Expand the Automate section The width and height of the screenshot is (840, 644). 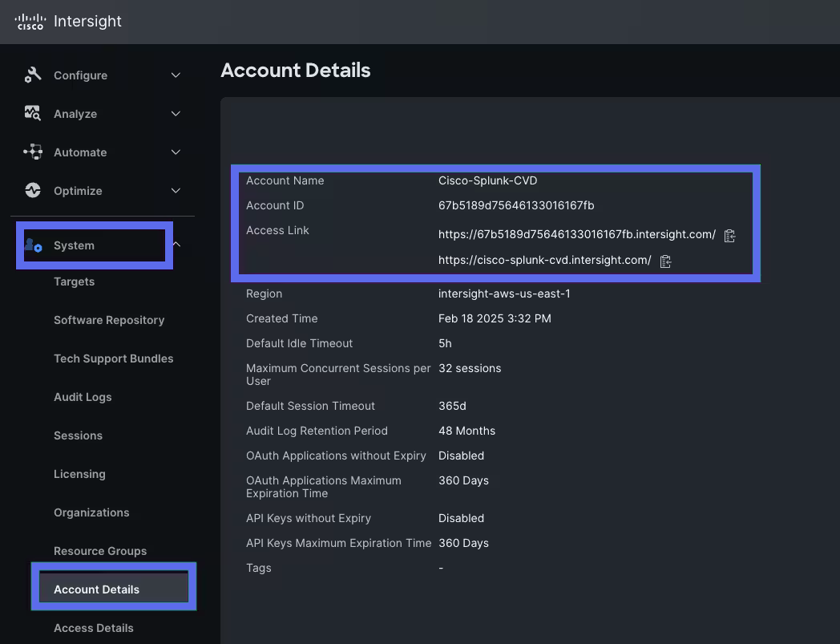[176, 152]
